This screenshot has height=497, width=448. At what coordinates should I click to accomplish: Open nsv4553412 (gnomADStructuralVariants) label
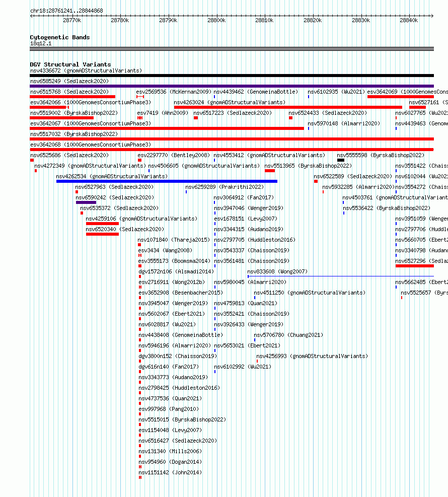269,155
